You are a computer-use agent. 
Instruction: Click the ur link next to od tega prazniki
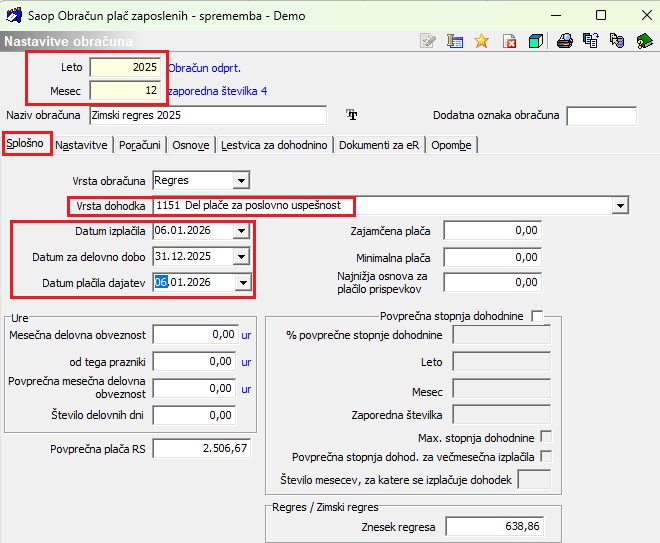coord(246,362)
